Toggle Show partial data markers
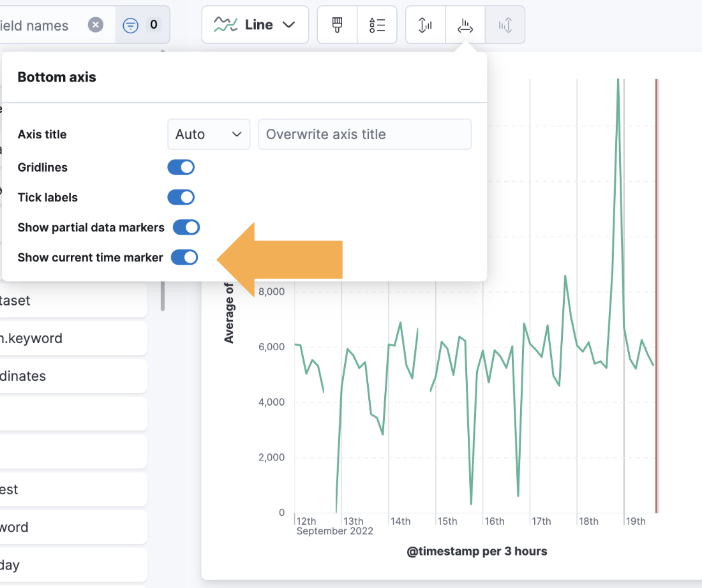This screenshot has width=702, height=588. click(186, 227)
